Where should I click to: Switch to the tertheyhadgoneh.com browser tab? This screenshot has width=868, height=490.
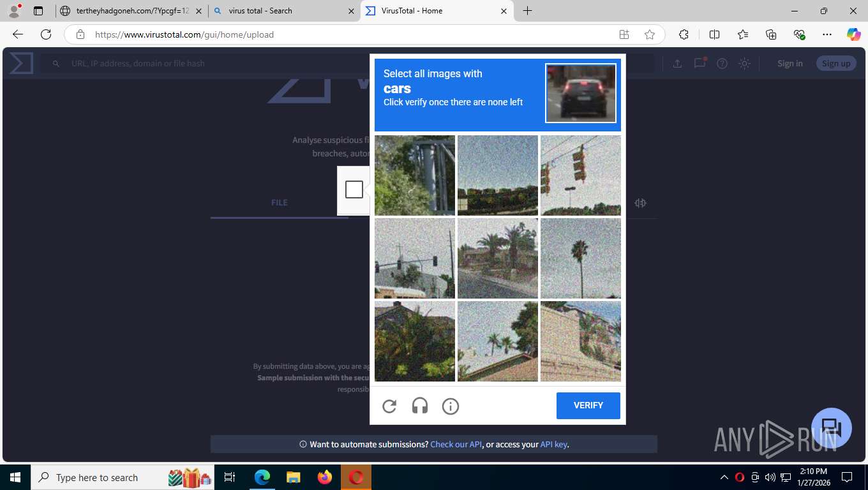[131, 11]
